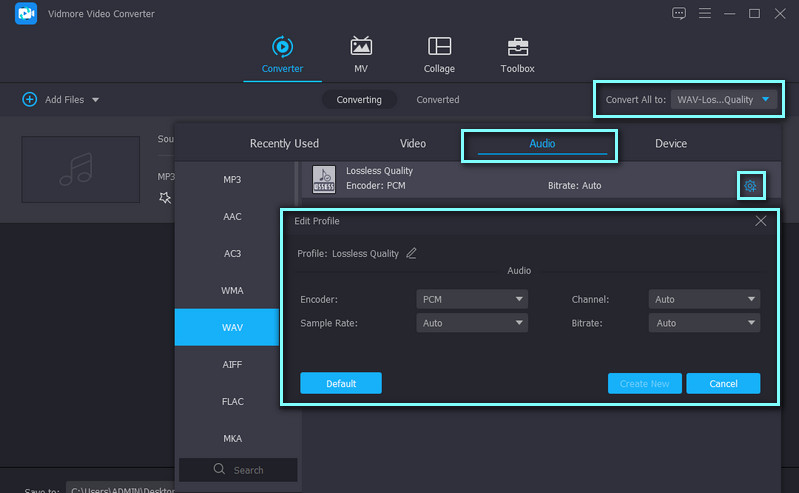Select the Recently Used tab
The height and width of the screenshot is (493, 799).
tap(284, 144)
